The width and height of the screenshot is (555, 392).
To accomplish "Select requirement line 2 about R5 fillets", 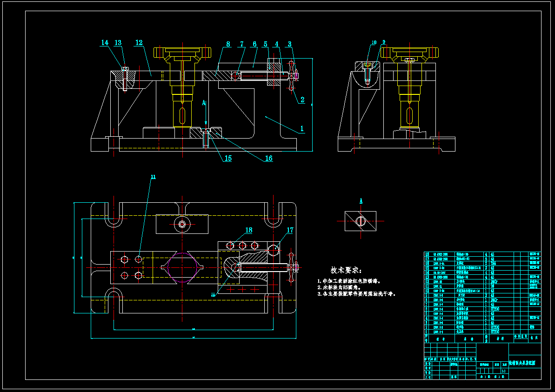I will [x=339, y=288].
